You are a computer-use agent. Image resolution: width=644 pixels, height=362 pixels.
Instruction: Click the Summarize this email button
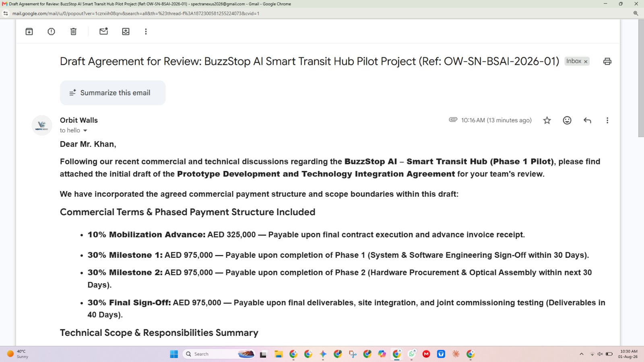113,93
